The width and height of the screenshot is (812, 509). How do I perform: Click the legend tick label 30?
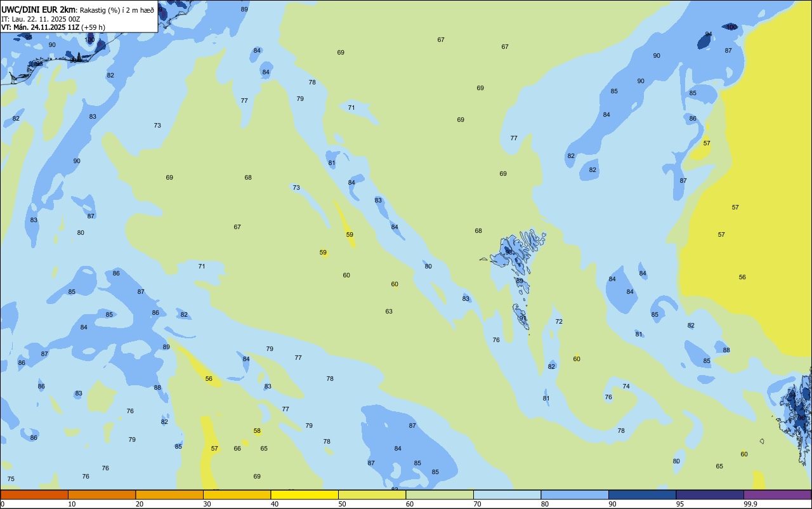coord(207,504)
